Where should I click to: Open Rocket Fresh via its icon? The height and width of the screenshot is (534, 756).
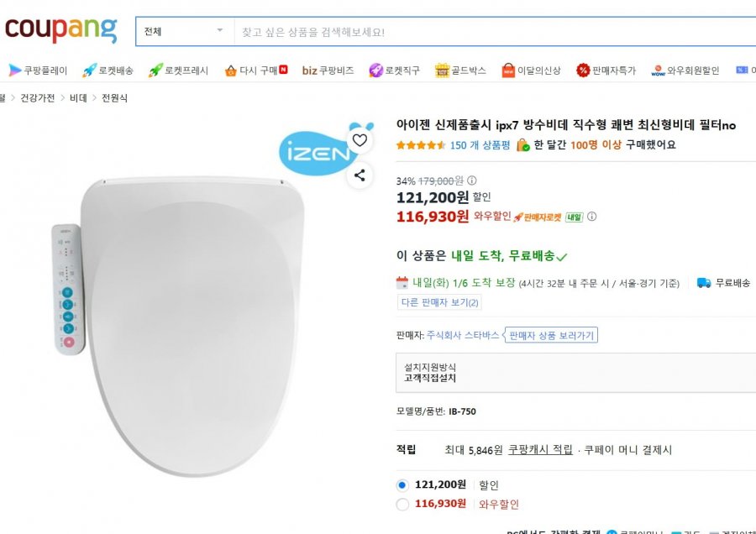coord(155,71)
